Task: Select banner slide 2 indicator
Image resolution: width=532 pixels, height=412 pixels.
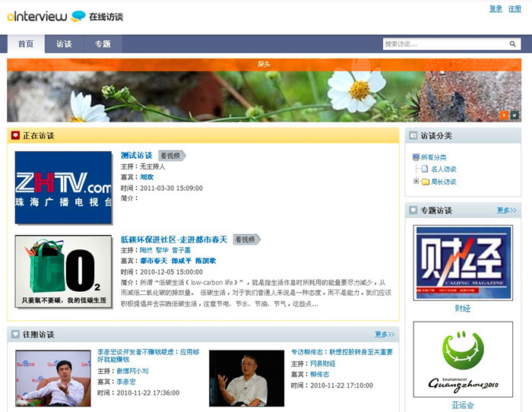Action: tap(515, 116)
